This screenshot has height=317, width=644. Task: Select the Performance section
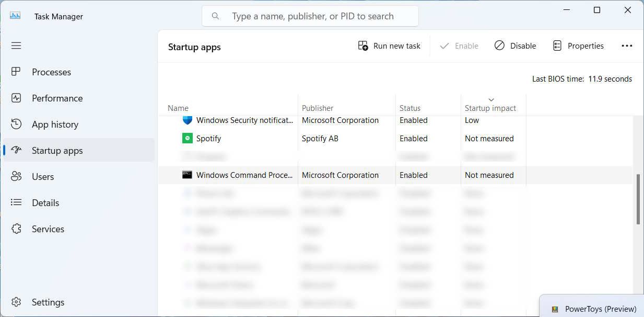(57, 98)
